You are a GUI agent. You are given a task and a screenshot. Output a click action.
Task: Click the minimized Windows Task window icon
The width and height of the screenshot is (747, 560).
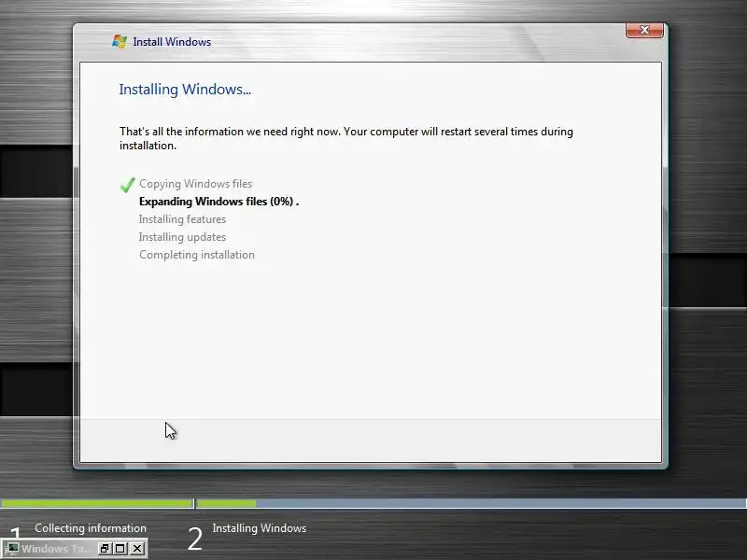tap(13, 548)
